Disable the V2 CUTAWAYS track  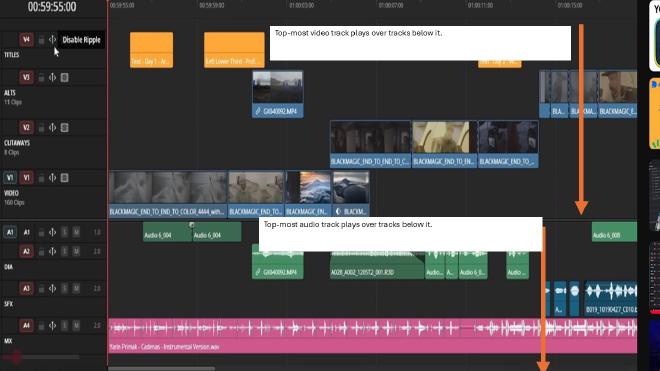coord(64,128)
